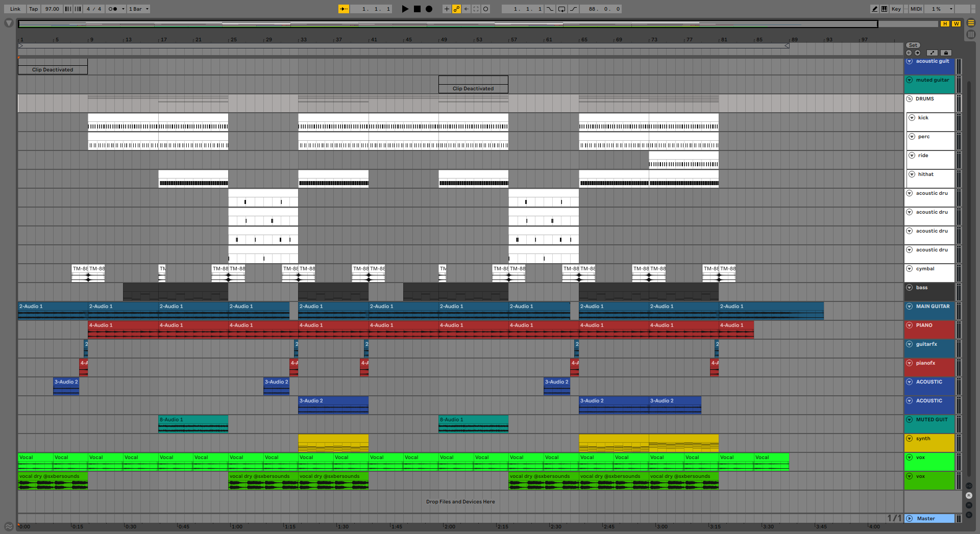Unfold the muted guitar track
The image size is (980, 534).
coord(910,80)
